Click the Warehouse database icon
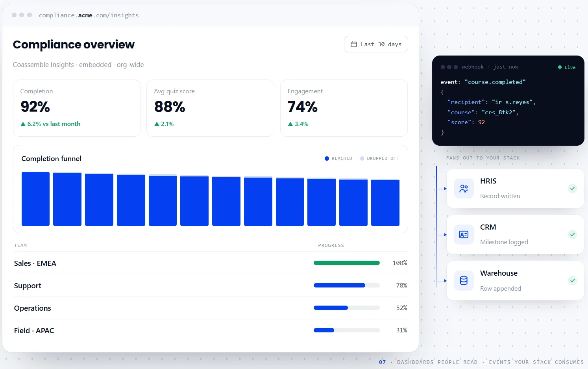 [x=464, y=281]
